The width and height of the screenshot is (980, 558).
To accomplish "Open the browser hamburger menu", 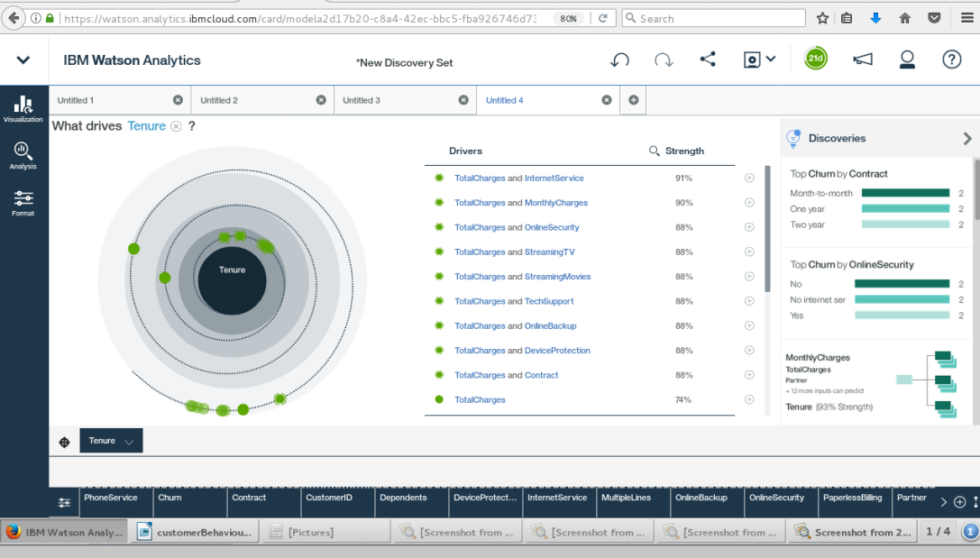I will click(966, 18).
